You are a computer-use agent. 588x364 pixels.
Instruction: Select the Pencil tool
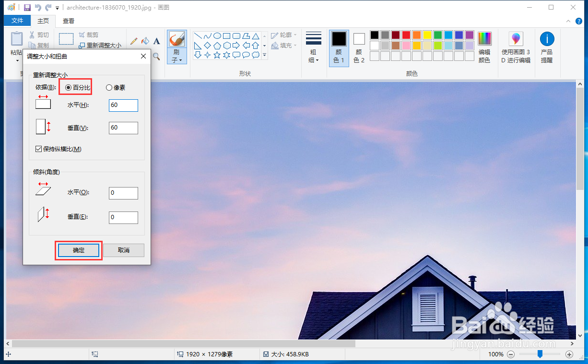pyautogui.click(x=134, y=41)
